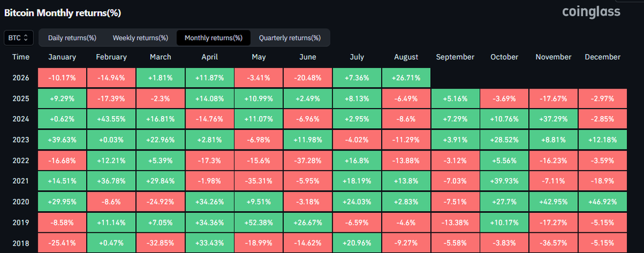This screenshot has width=644, height=253.
Task: Click the coinglass logo
Action: pyautogui.click(x=591, y=11)
